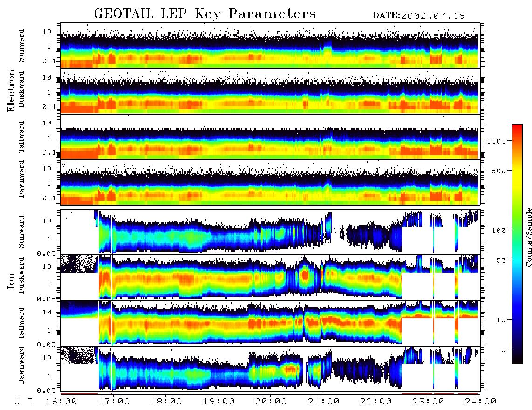Click the Ion Dawnward panel label
This screenshot has width=532, height=410.
[x=21, y=365]
